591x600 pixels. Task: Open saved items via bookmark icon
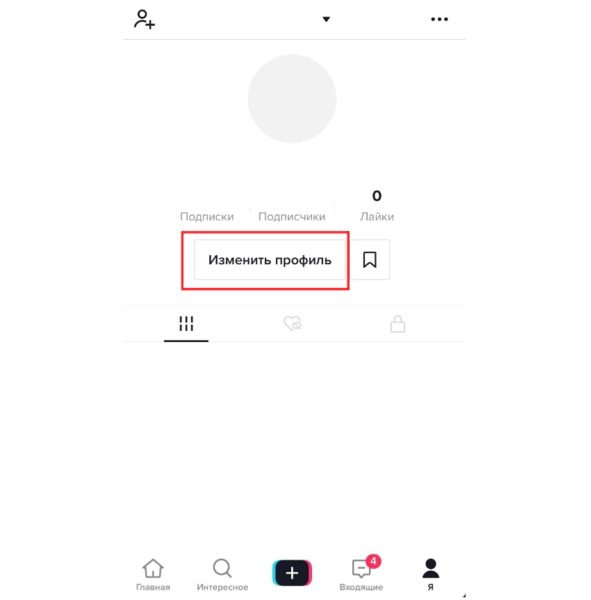(370, 260)
